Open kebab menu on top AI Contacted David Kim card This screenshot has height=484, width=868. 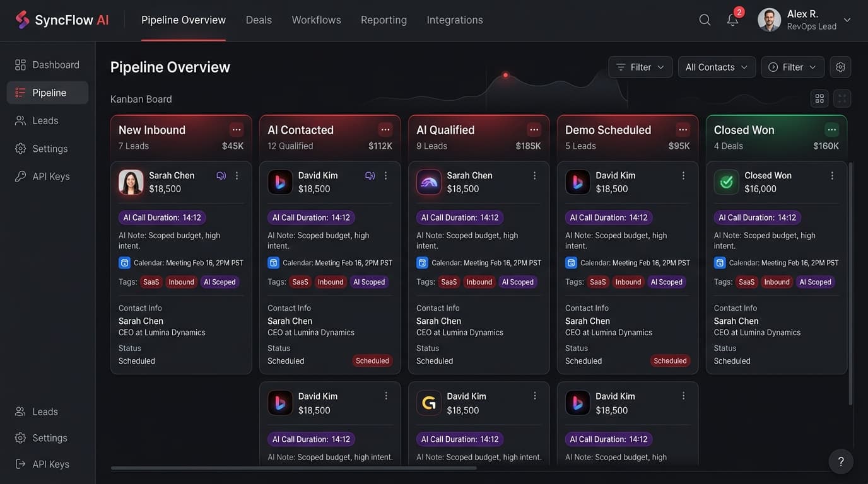click(x=386, y=176)
